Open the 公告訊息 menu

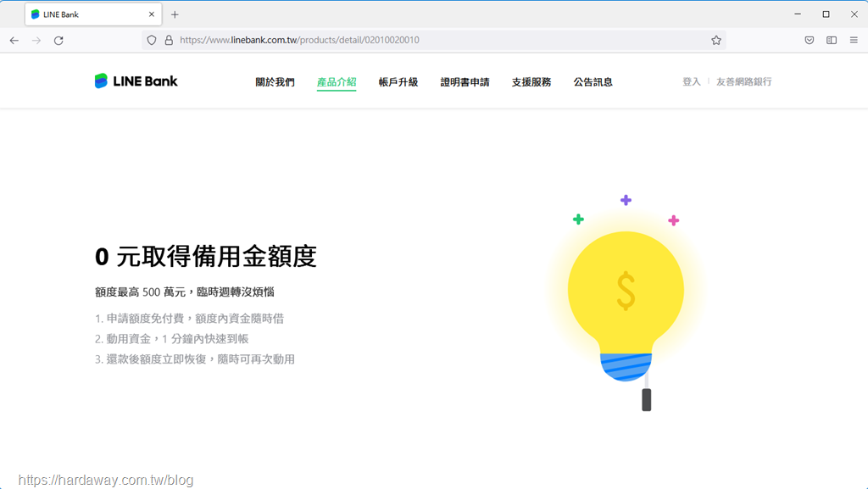click(593, 82)
